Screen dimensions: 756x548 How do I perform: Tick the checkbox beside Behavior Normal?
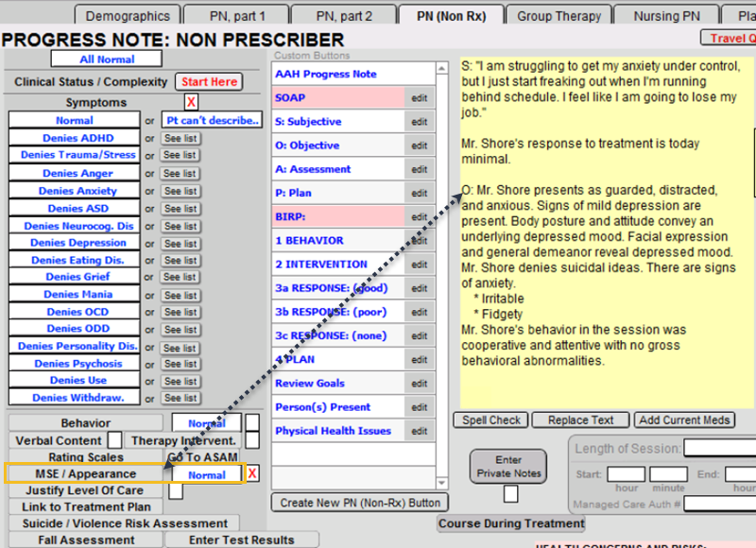click(x=252, y=422)
